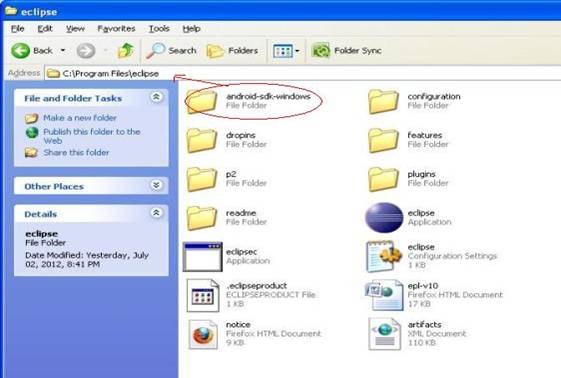Viewport: 561px width, 378px height.
Task: Select the configuration folder icon
Action: (x=383, y=102)
